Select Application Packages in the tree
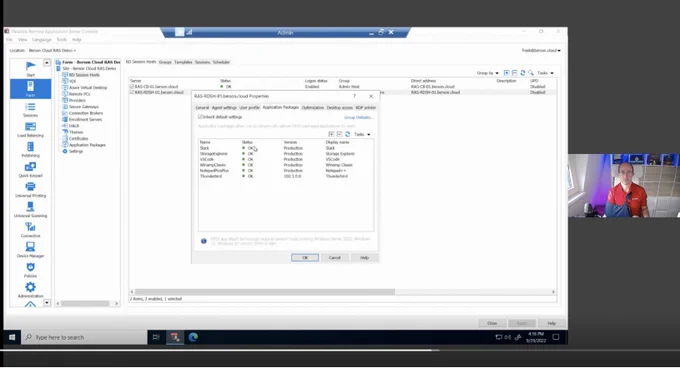 tap(87, 145)
